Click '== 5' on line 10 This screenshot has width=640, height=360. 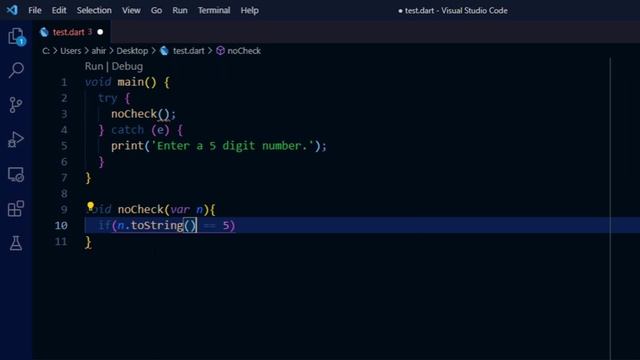(216, 225)
